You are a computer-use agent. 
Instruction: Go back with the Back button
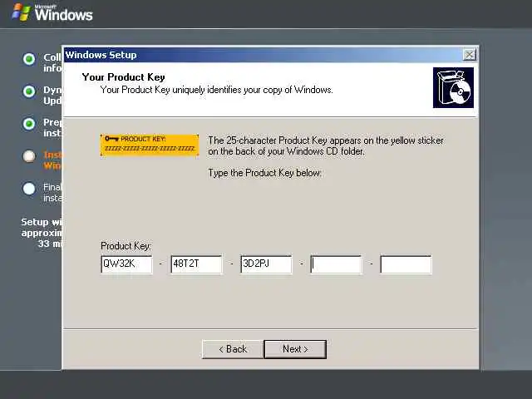click(233, 349)
